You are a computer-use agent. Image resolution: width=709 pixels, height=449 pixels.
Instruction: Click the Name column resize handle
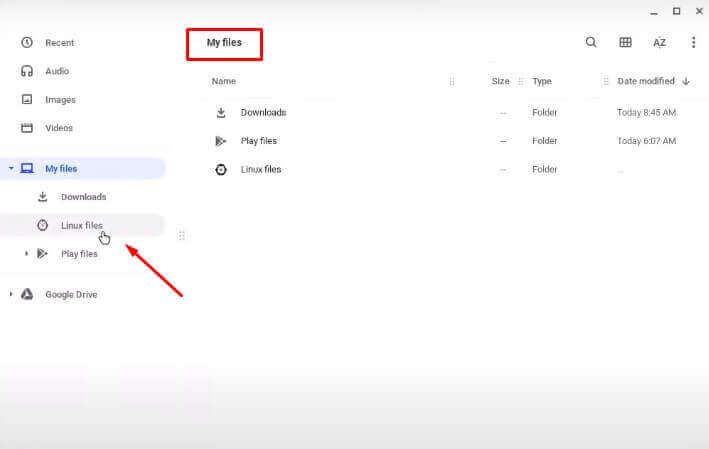tap(452, 81)
